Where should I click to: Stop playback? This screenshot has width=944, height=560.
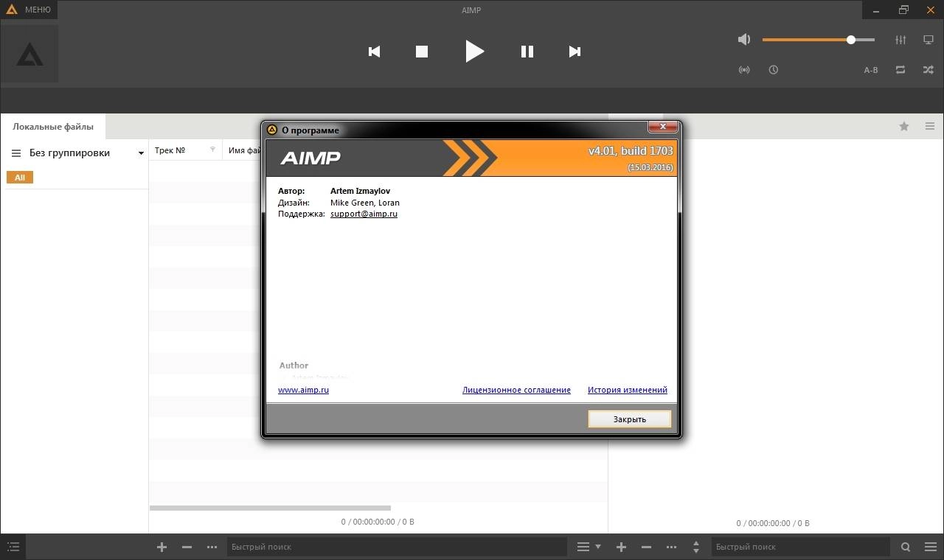tap(422, 52)
